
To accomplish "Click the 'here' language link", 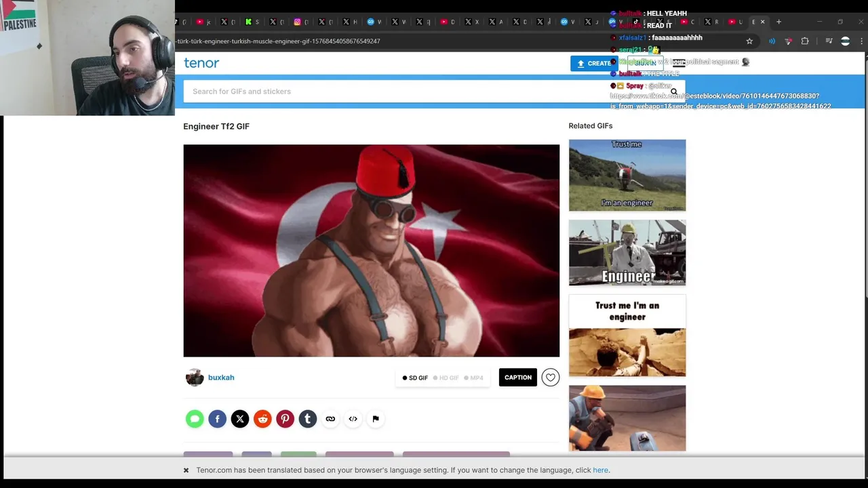I will click(600, 470).
